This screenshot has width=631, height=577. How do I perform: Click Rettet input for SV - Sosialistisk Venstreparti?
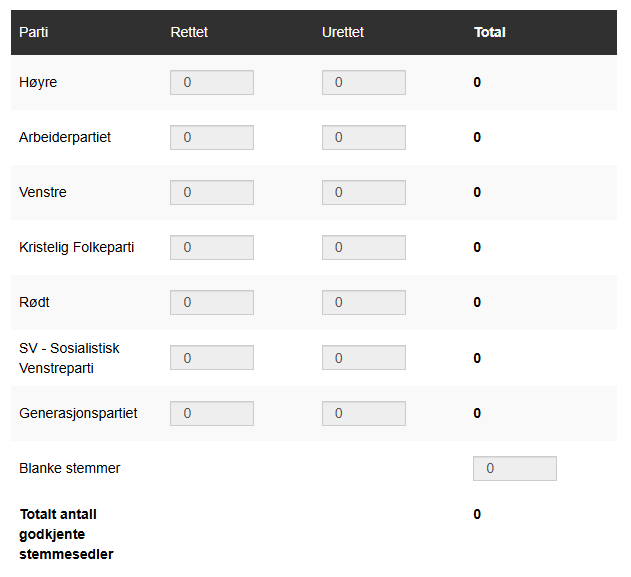click(x=212, y=358)
